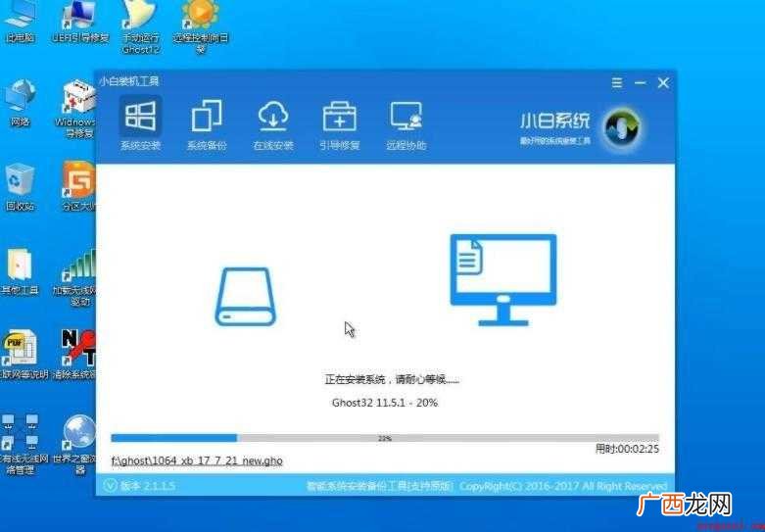Open 回收站 recycle bin icon
The image size is (765, 532).
pyautogui.click(x=20, y=187)
